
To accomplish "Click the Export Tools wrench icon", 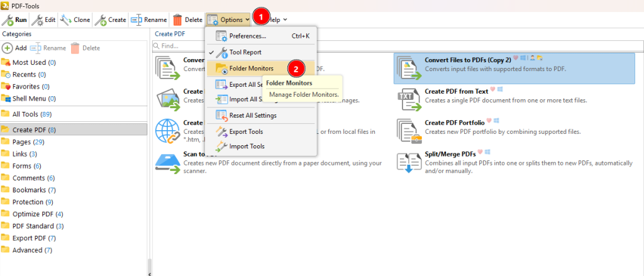I will click(221, 131).
